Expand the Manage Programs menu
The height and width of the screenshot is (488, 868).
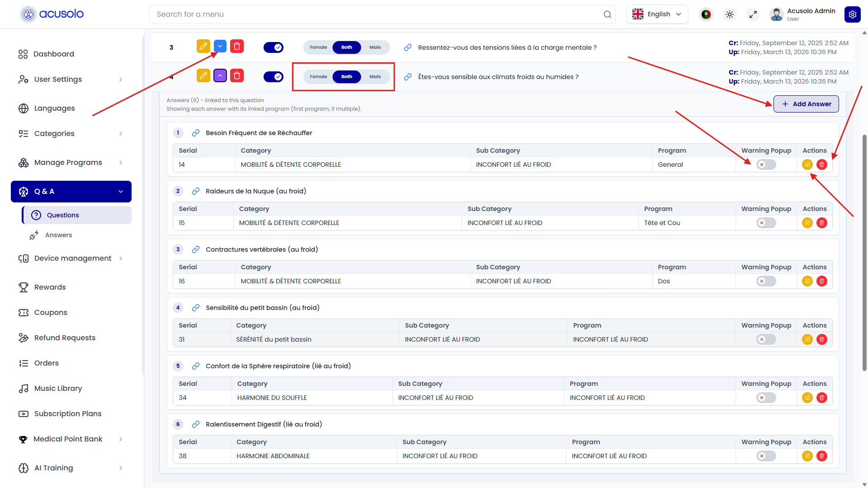(x=71, y=163)
